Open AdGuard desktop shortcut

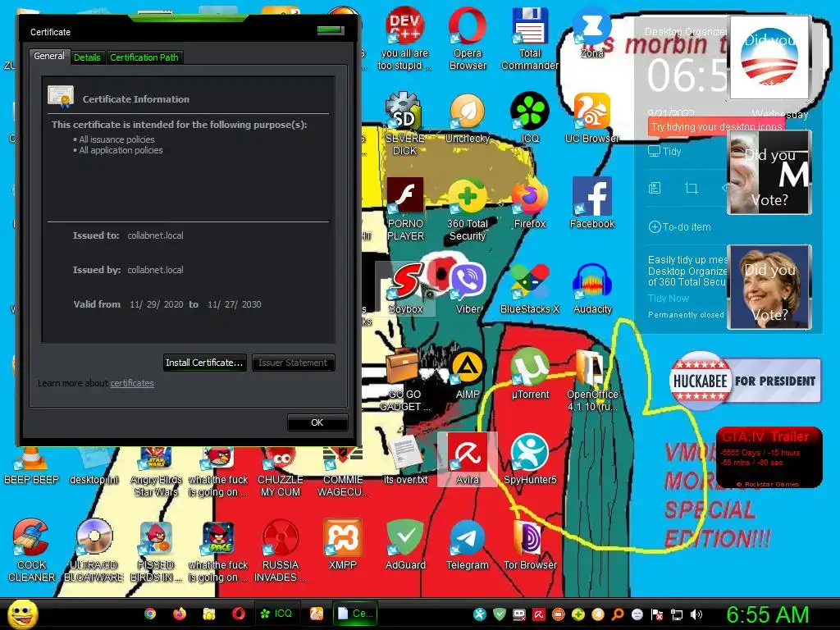tap(405, 545)
